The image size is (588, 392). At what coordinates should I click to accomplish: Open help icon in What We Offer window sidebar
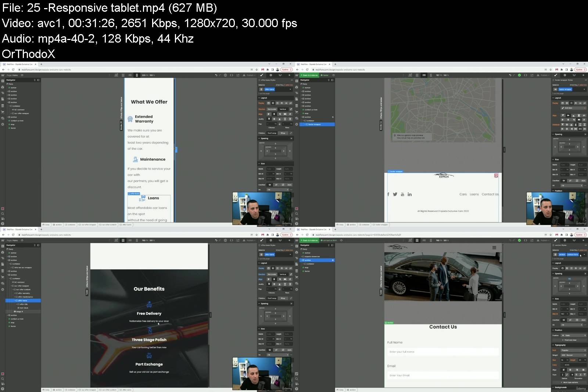pos(3,224)
